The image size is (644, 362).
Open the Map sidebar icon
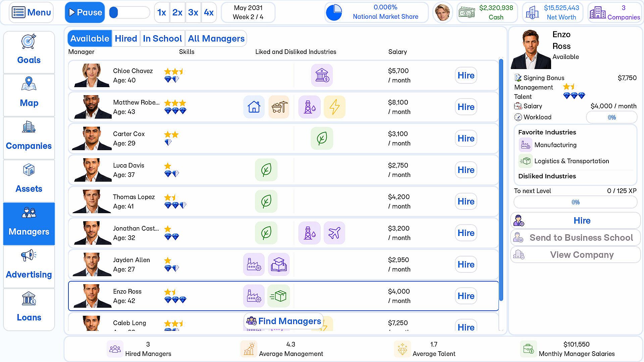pyautogui.click(x=29, y=84)
